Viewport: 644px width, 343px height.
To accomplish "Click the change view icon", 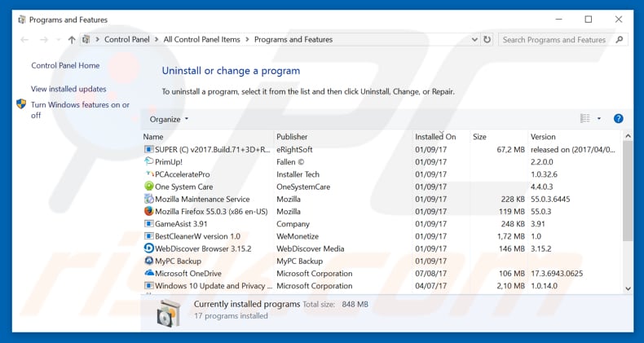I will [584, 119].
